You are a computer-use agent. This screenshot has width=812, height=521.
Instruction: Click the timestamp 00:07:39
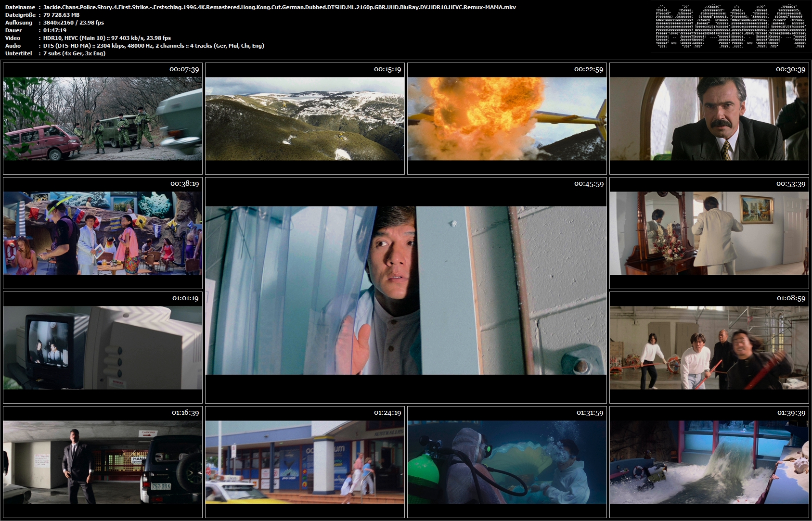click(x=184, y=69)
